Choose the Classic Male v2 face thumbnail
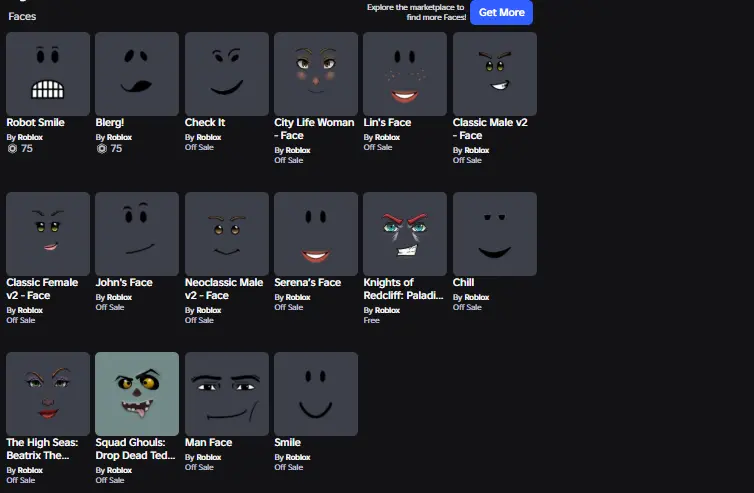Screen dimensions: 754x493 point(495,74)
